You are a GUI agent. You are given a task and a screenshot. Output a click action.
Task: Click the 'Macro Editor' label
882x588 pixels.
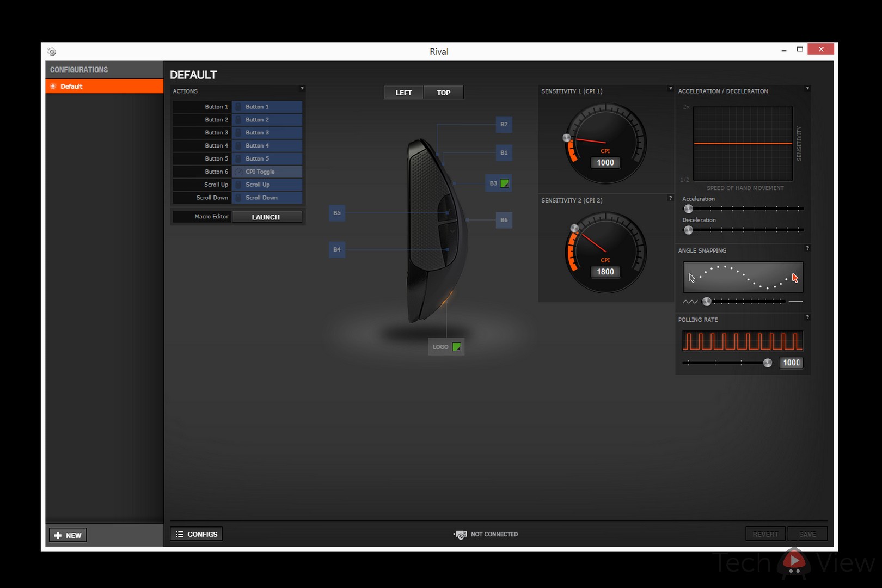211,217
